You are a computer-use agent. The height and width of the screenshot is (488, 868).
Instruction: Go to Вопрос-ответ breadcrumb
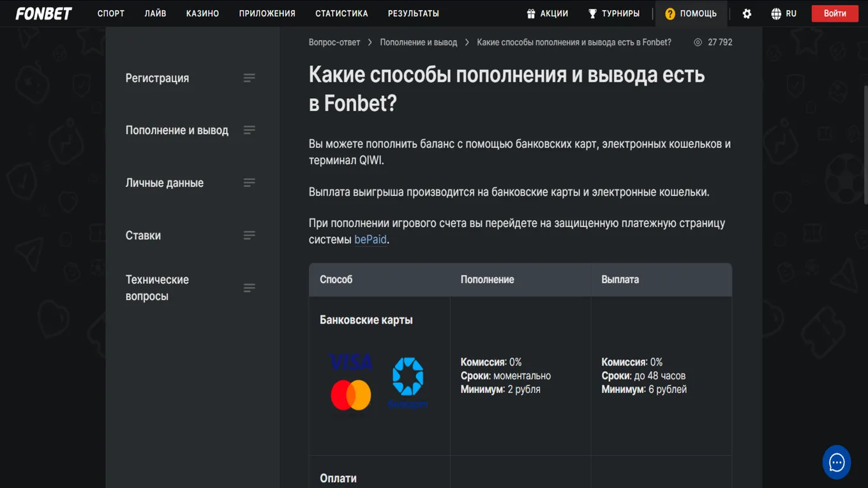(334, 42)
